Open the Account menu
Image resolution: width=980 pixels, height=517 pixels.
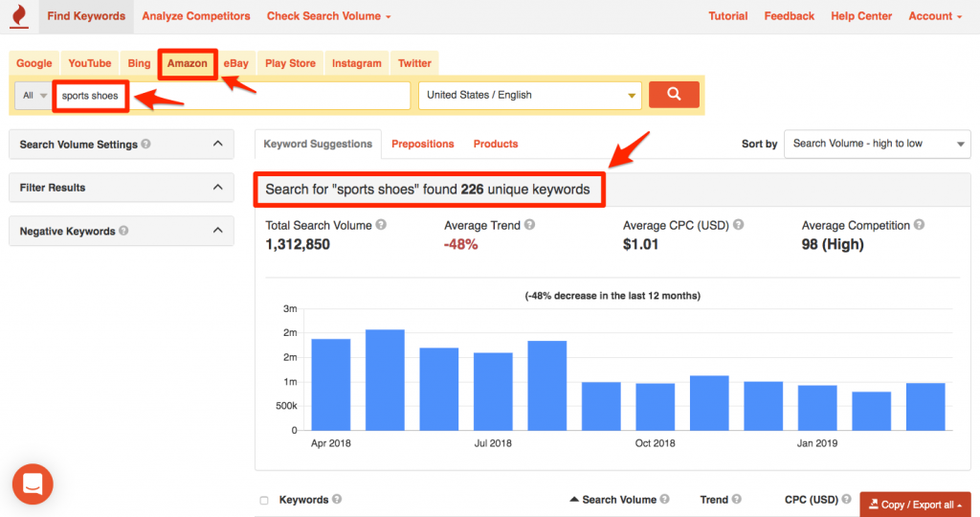[935, 16]
